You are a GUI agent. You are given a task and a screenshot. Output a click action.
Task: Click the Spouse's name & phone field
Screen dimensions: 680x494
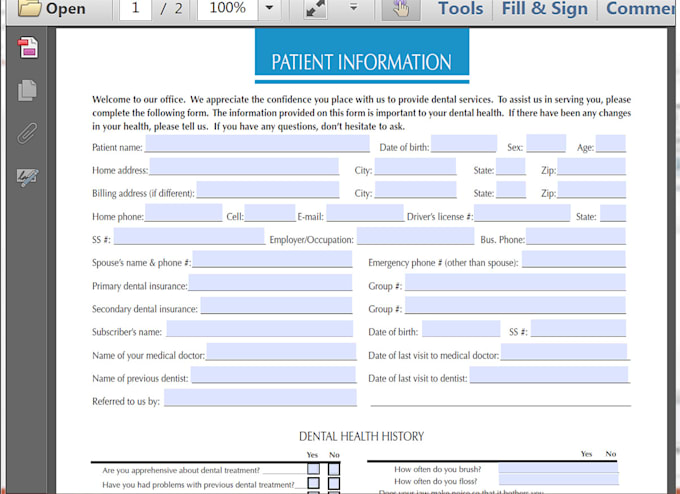tap(272, 259)
